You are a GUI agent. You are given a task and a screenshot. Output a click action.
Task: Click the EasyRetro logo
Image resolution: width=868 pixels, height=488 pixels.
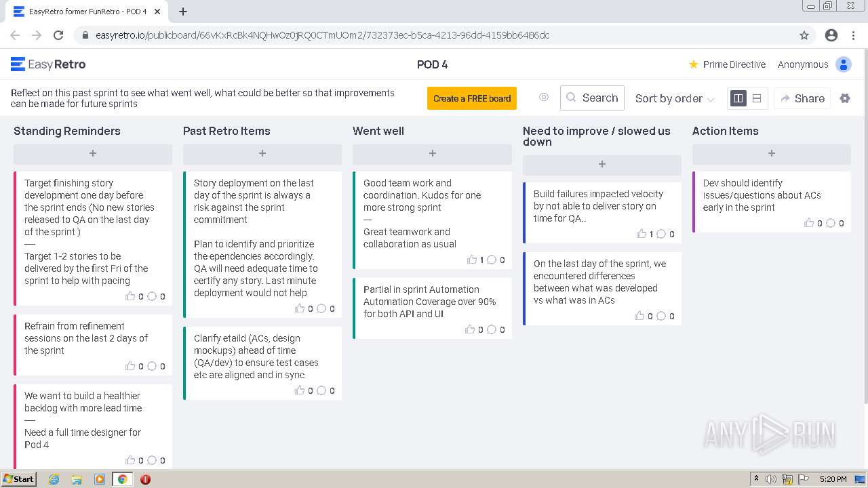coord(48,64)
